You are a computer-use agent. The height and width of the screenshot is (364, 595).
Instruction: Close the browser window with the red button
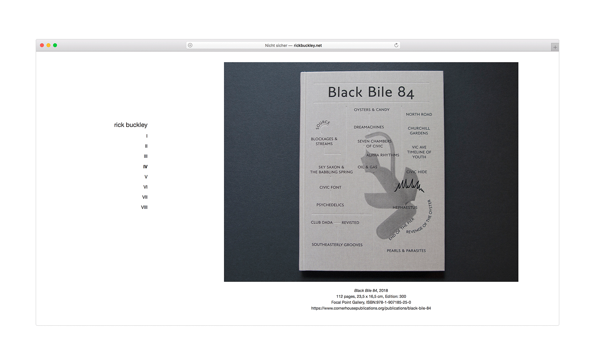42,45
